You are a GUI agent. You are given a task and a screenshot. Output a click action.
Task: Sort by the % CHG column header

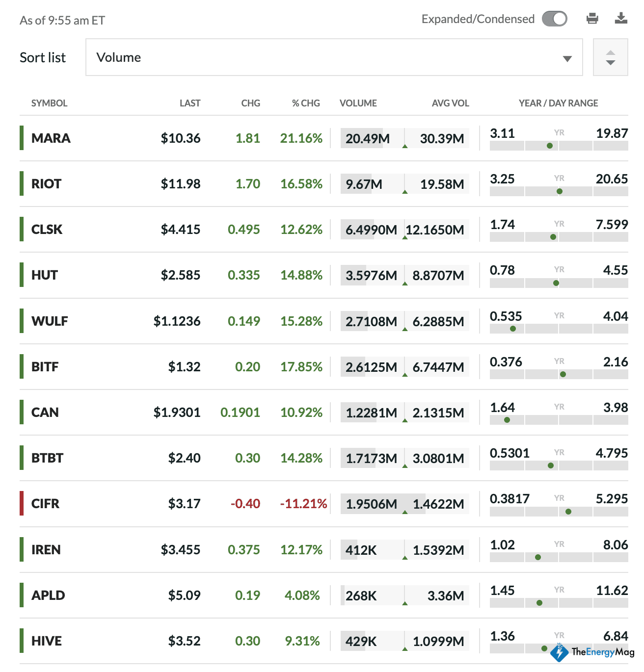(x=305, y=103)
